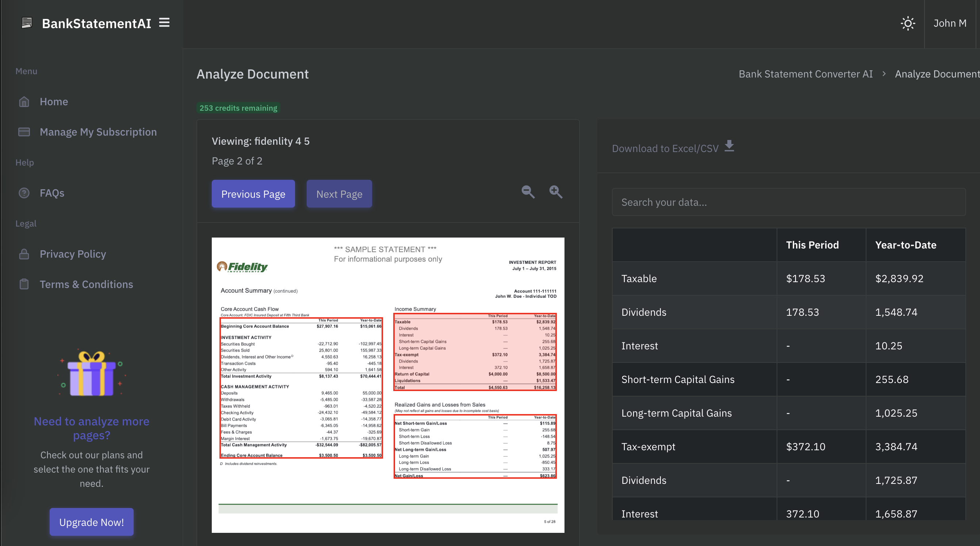Click the Search your data field
This screenshot has width=980, height=546.
point(788,202)
